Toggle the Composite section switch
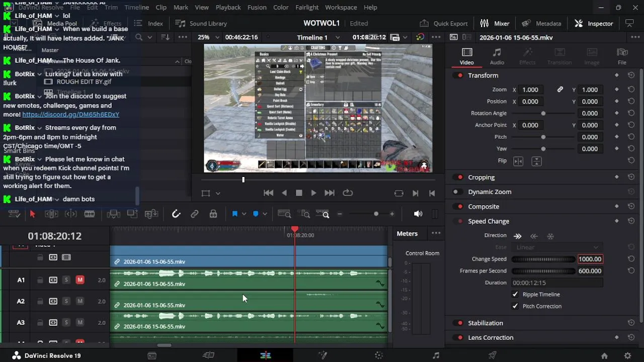The image size is (644, 362). point(459,207)
